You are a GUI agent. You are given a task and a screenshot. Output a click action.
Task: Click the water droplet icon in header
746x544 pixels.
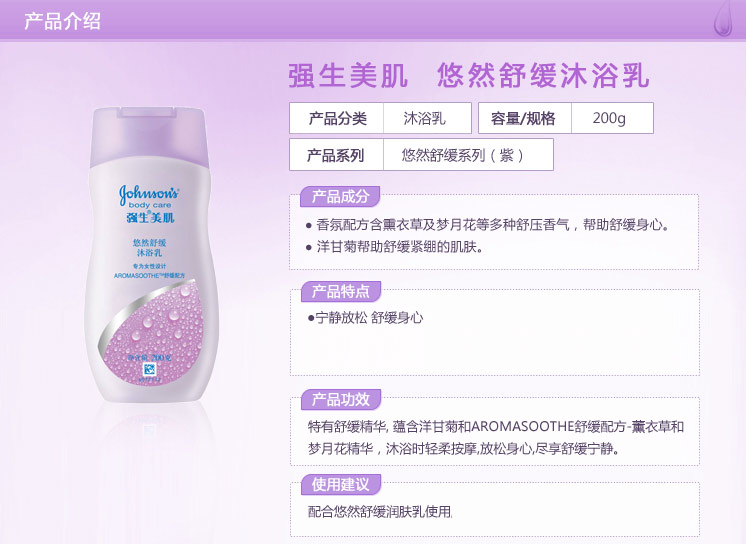(723, 19)
